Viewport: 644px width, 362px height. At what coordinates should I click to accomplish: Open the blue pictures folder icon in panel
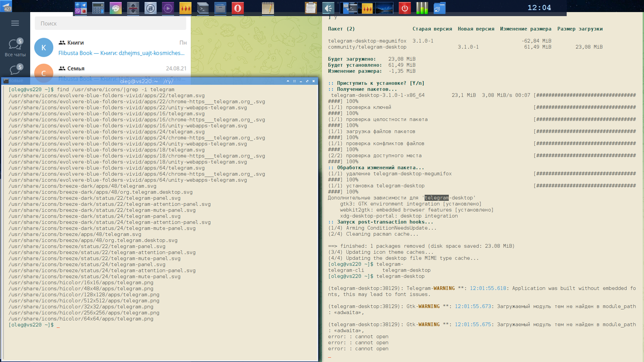tap(439, 8)
